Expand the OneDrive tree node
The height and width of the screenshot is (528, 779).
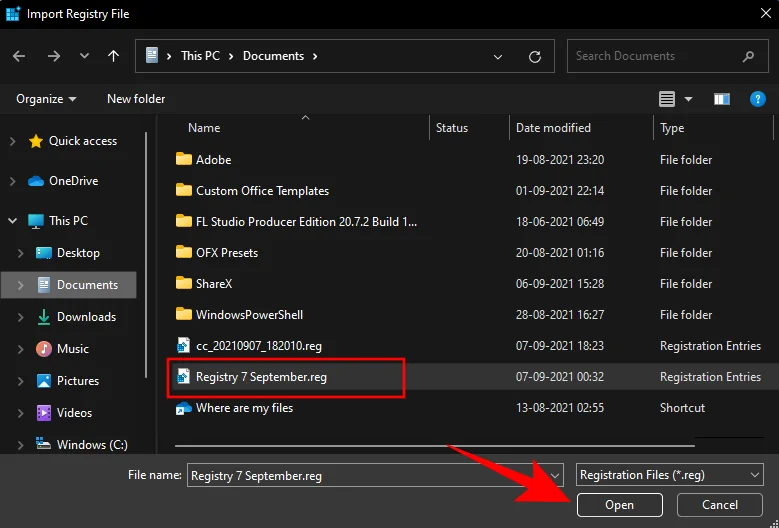(x=12, y=181)
